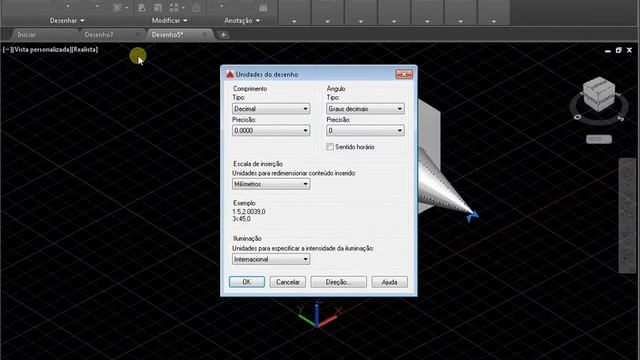640x360 pixels.
Task: Click the ViewCube navigation cube
Action: point(599,94)
